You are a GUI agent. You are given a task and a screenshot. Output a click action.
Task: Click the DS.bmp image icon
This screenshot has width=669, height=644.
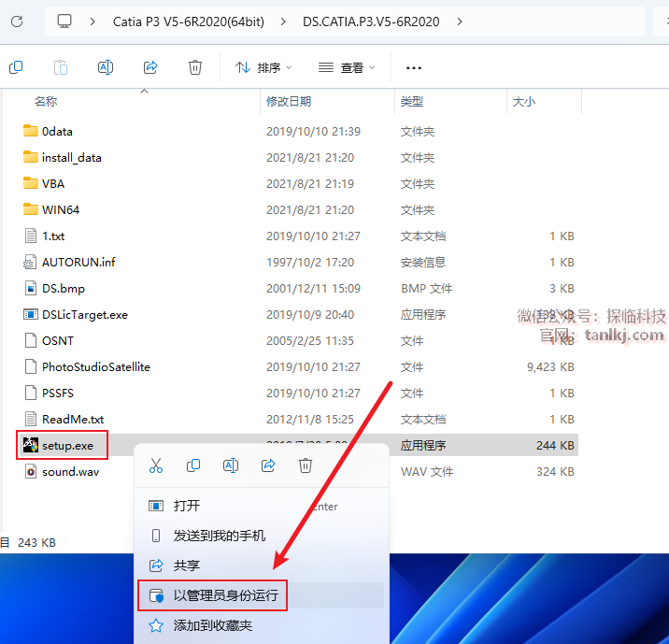[x=30, y=289]
